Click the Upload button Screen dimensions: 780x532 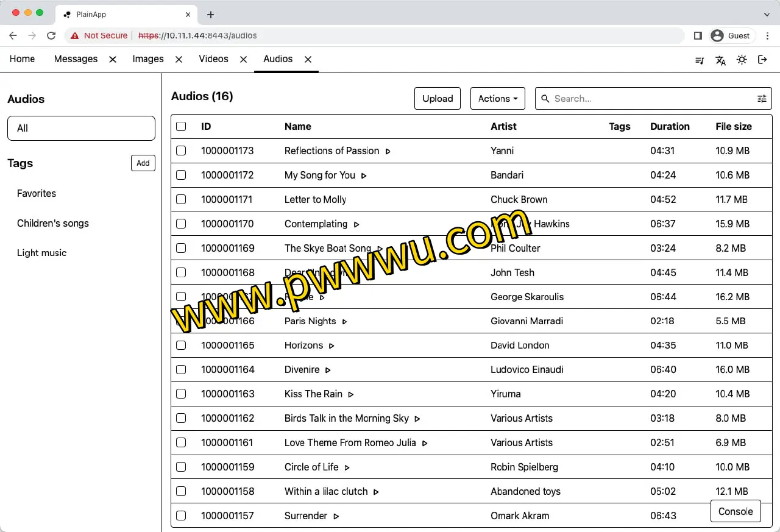click(438, 99)
